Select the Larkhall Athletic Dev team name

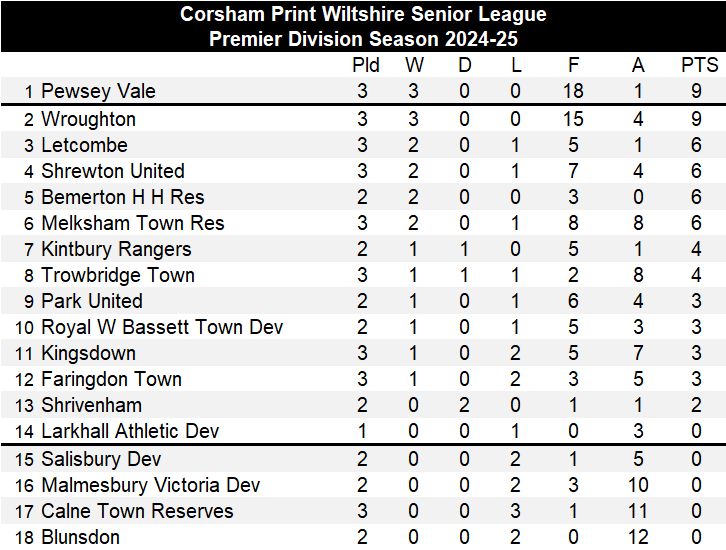(130, 431)
